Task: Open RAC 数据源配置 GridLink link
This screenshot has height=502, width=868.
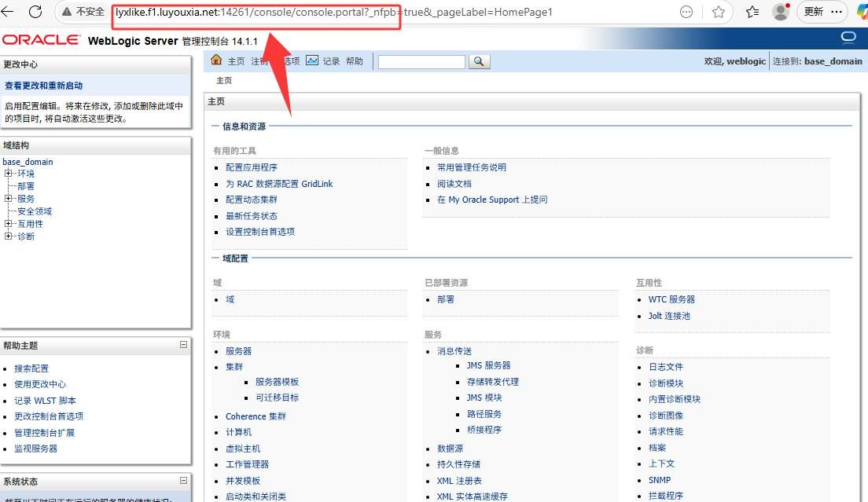Action: (x=279, y=184)
